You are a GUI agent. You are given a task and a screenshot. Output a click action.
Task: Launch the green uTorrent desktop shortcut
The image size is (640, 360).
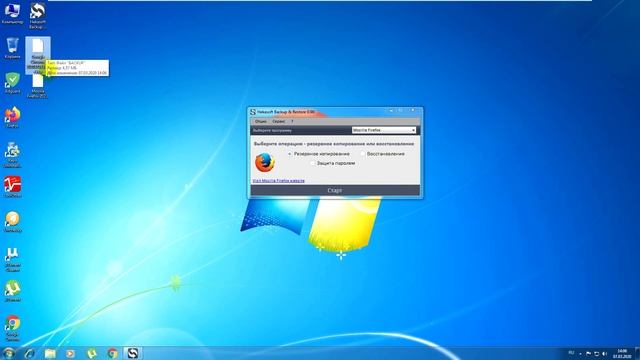point(12,291)
